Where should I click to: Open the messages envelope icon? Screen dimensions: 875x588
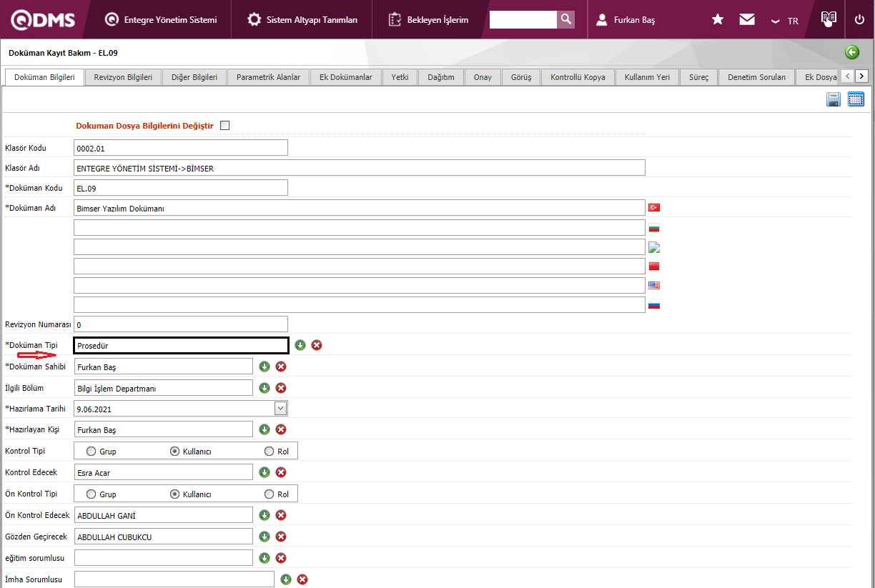coord(747,20)
